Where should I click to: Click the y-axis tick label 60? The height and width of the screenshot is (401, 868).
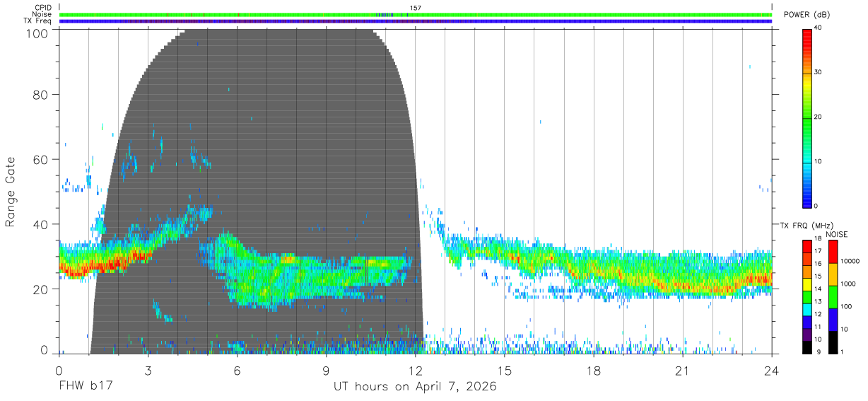coord(40,159)
